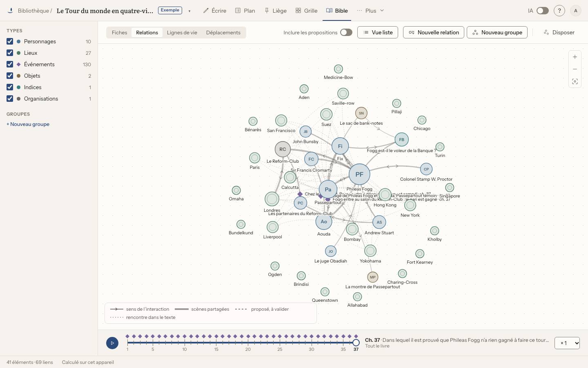Switch to Lignes de vie view
Screen dimensions: 588x368
click(x=182, y=32)
